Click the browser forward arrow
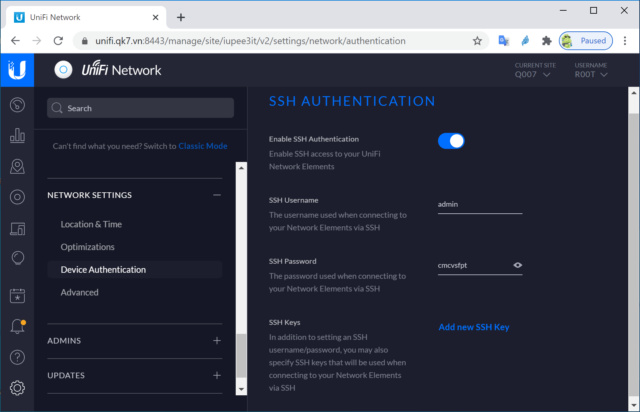Viewport: 640px width, 412px height. tap(37, 41)
